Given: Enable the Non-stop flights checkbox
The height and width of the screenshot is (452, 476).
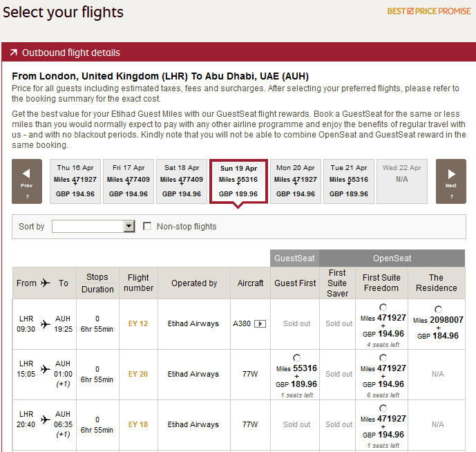Looking at the screenshot, I should point(147,226).
